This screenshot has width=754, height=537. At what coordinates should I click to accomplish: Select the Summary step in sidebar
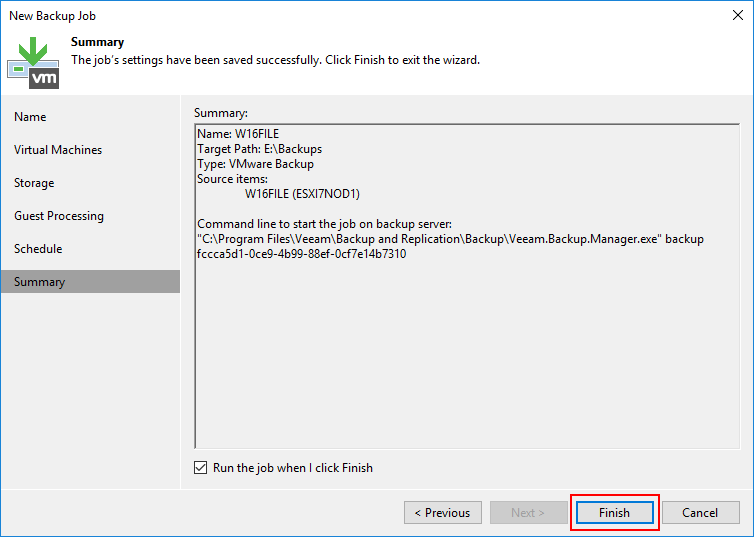click(40, 282)
